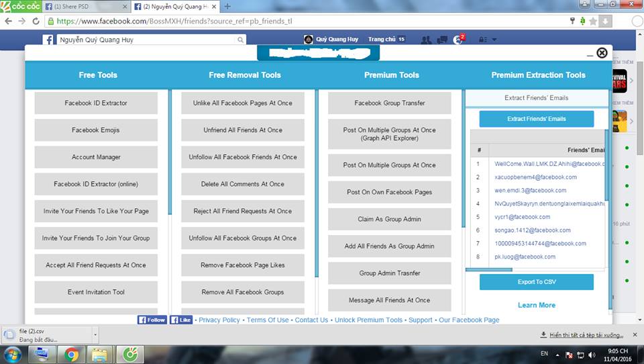The image size is (644, 364).
Task: Open privacy shortcuts lock icon
Action: tap(482, 40)
